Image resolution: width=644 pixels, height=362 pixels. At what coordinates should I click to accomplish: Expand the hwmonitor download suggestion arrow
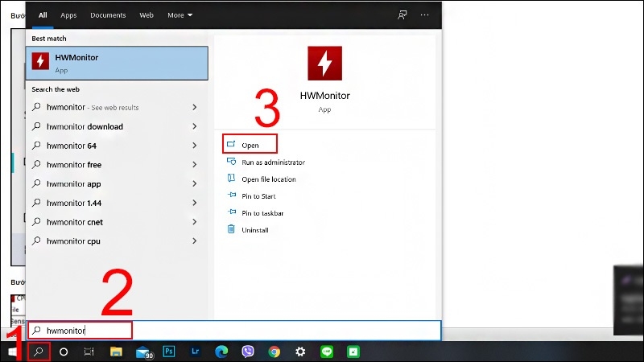194,126
